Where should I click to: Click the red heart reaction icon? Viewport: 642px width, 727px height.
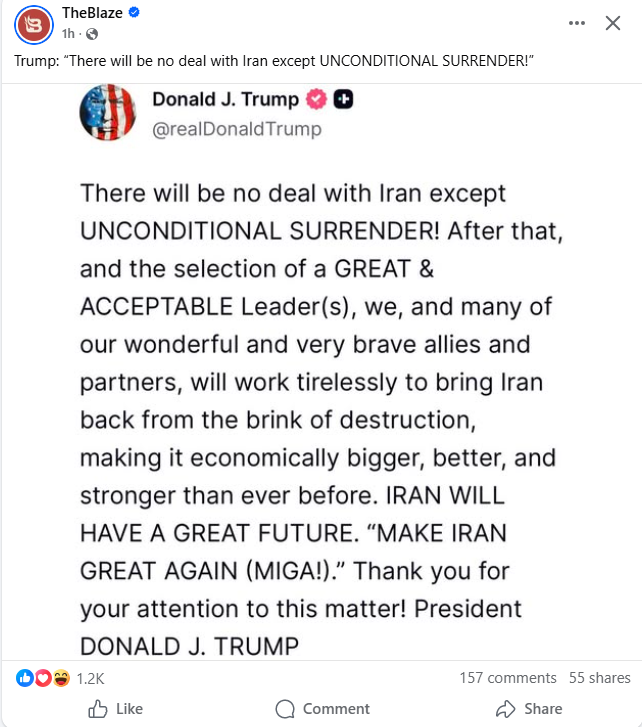point(41,677)
